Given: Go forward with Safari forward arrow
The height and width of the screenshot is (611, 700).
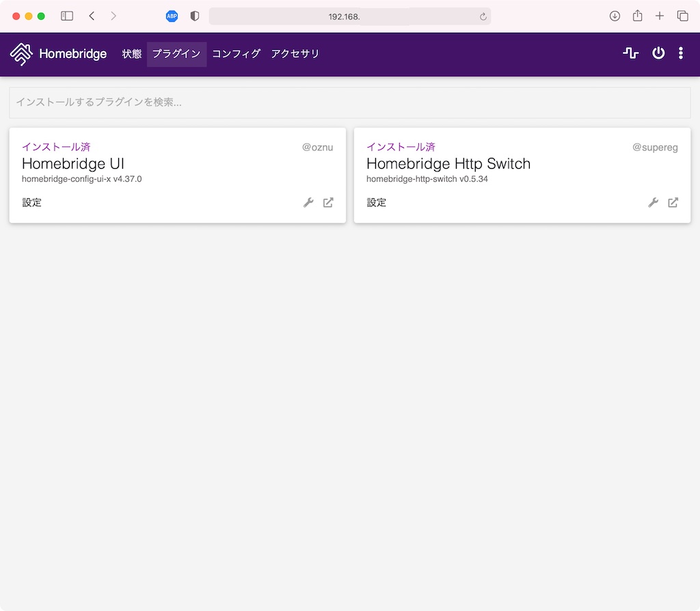Looking at the screenshot, I should 113,16.
